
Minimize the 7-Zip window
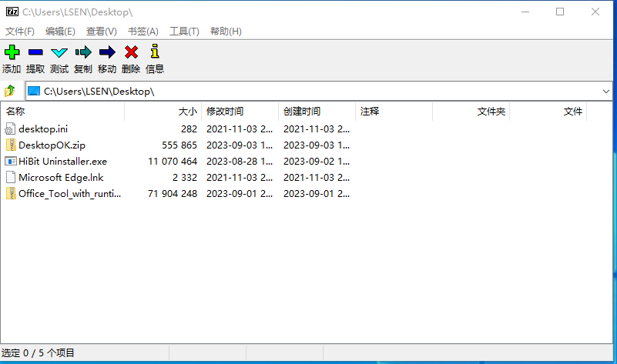525,12
